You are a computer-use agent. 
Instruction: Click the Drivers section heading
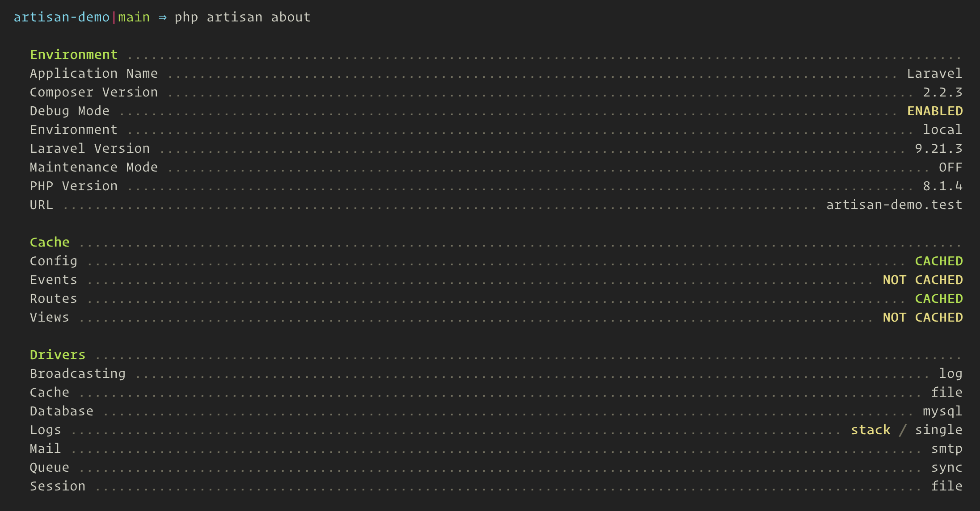58,355
